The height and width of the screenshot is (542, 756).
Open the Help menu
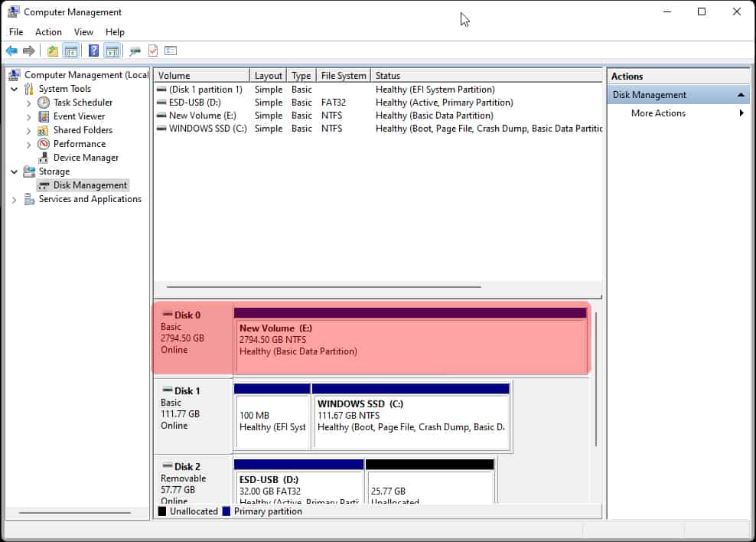115,32
